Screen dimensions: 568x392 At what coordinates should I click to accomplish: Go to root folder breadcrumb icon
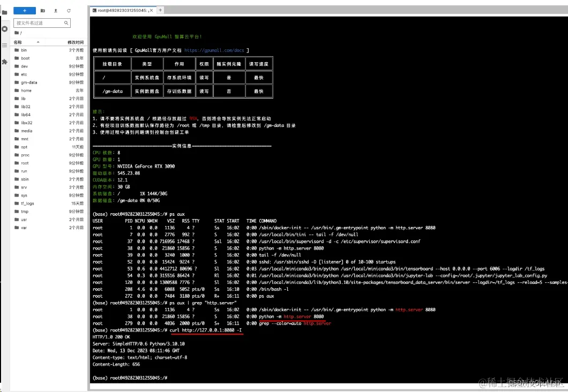18,33
